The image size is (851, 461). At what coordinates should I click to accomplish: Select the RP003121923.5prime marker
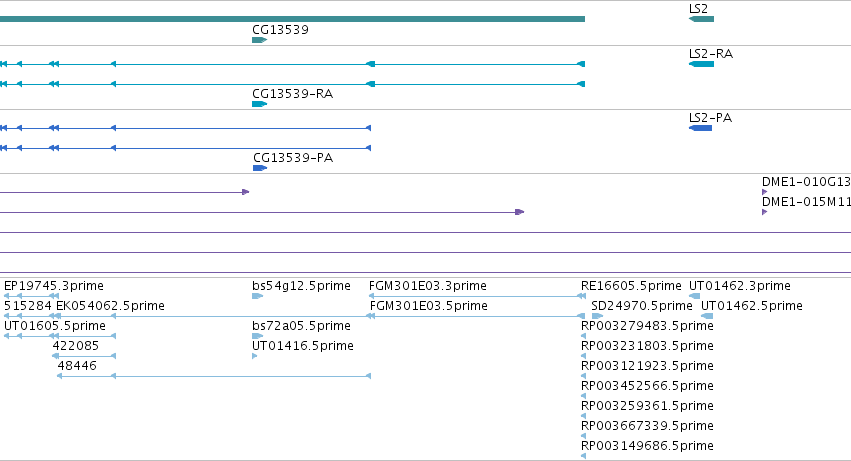click(x=583, y=376)
